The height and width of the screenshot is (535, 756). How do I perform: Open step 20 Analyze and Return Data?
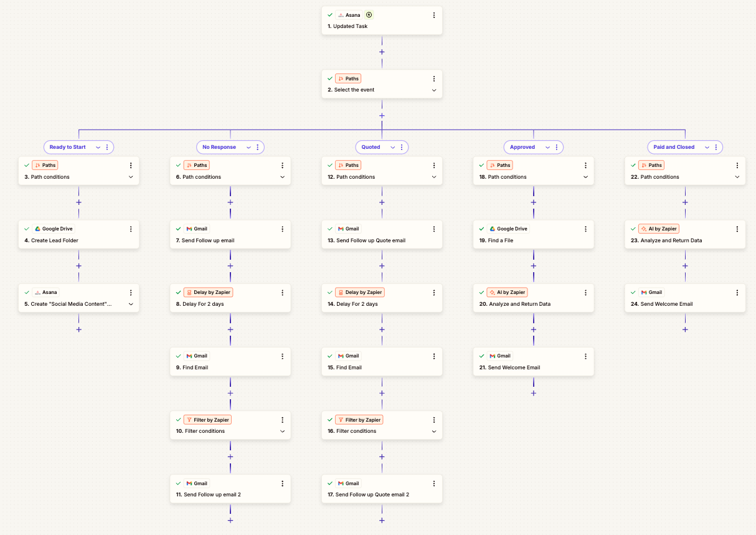(x=534, y=298)
